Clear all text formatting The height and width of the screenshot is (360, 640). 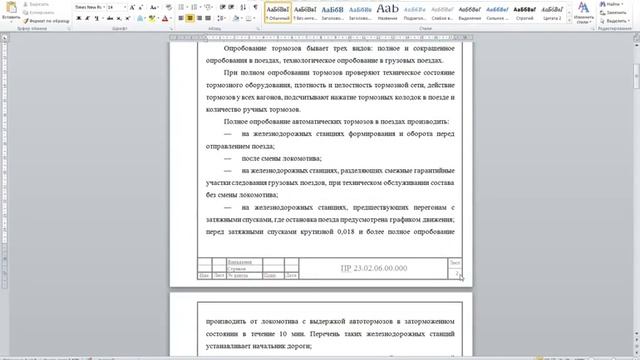169,7
